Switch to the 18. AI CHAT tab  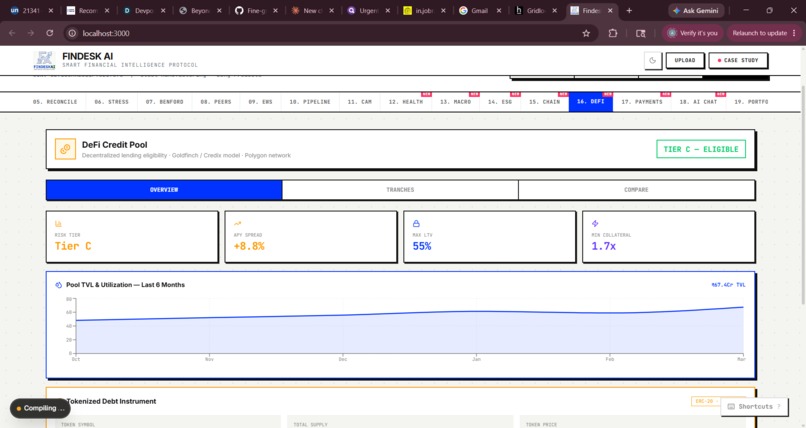coord(698,102)
